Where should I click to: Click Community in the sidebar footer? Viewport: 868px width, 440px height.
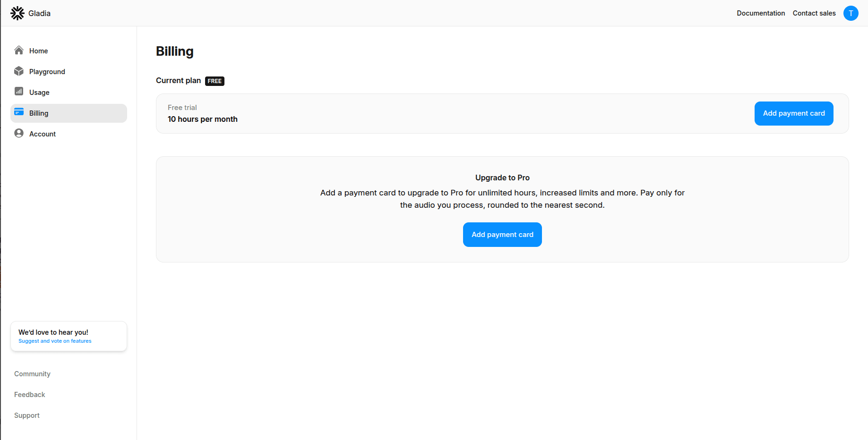(32, 373)
